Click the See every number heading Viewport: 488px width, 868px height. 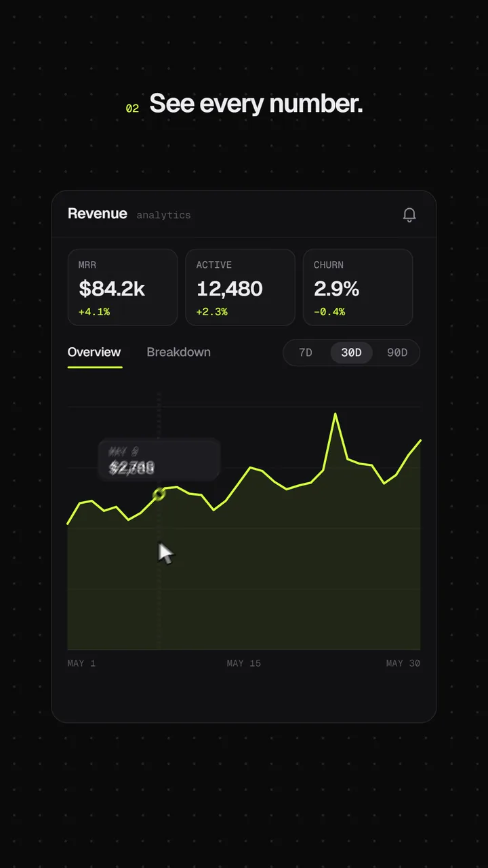click(x=256, y=104)
